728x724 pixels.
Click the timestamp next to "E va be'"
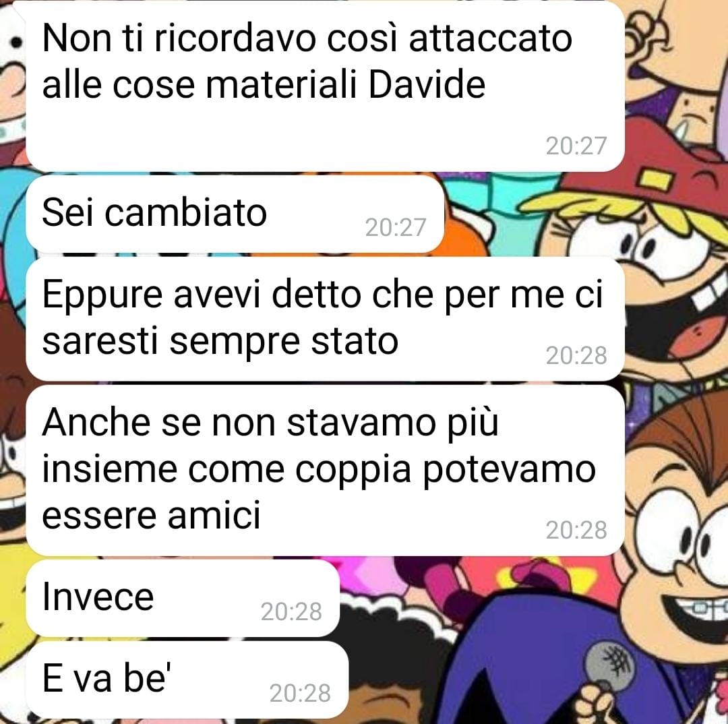point(300,692)
